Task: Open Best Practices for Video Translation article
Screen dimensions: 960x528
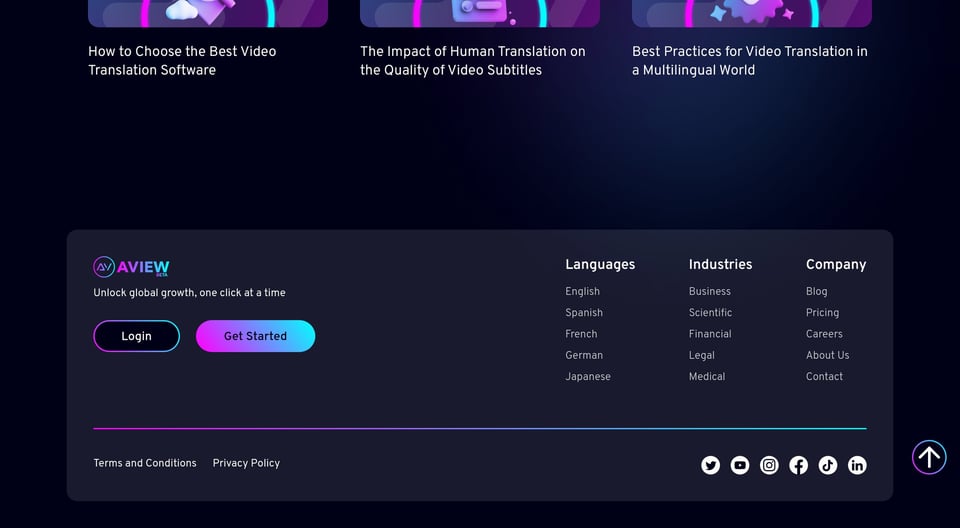Action: click(x=749, y=61)
